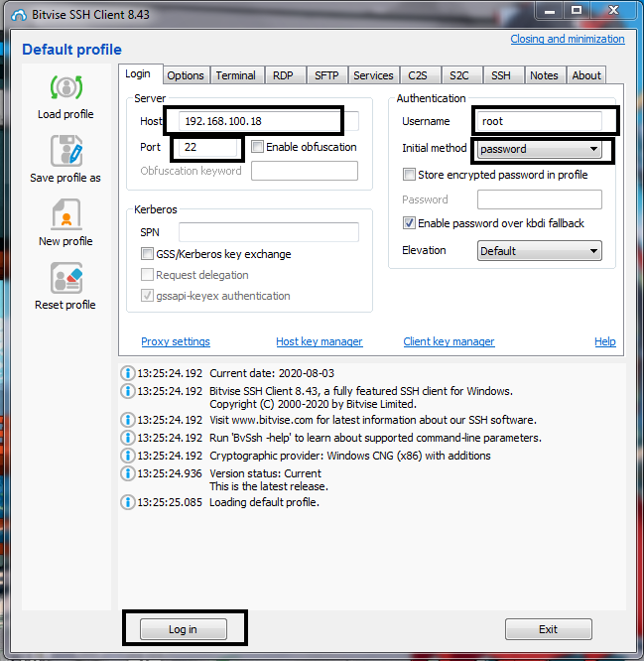644x661 pixels.
Task: Click the Host field with 192.168.100.18
Action: [269, 121]
